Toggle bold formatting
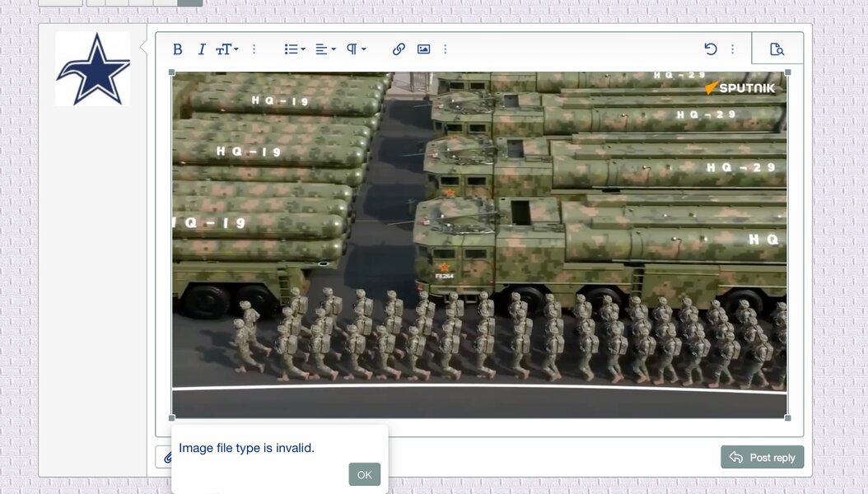Screen dimensions: 868x494 178,49
